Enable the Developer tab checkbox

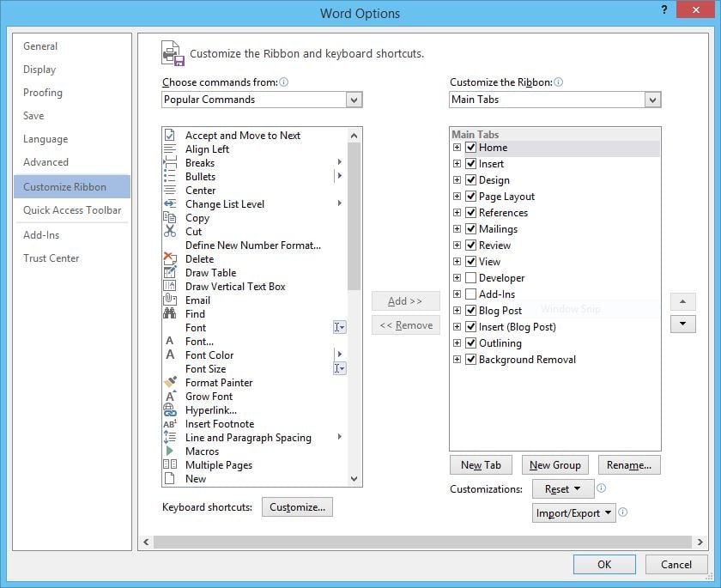471,278
